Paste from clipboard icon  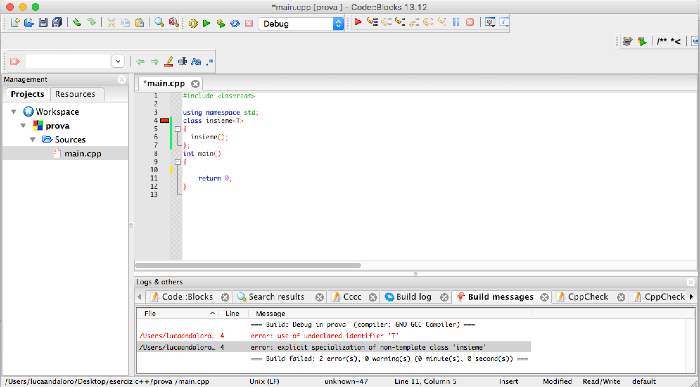(x=139, y=23)
